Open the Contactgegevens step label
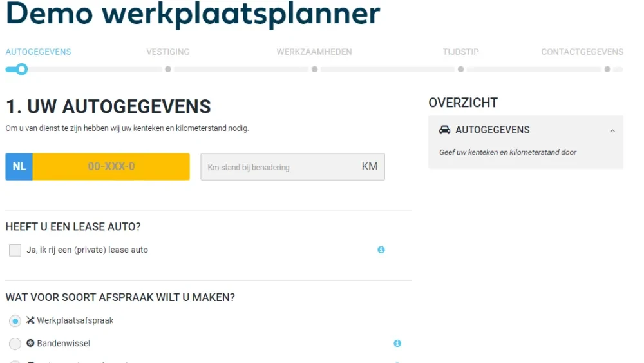Screen dimensions: 644x363 [582, 52]
